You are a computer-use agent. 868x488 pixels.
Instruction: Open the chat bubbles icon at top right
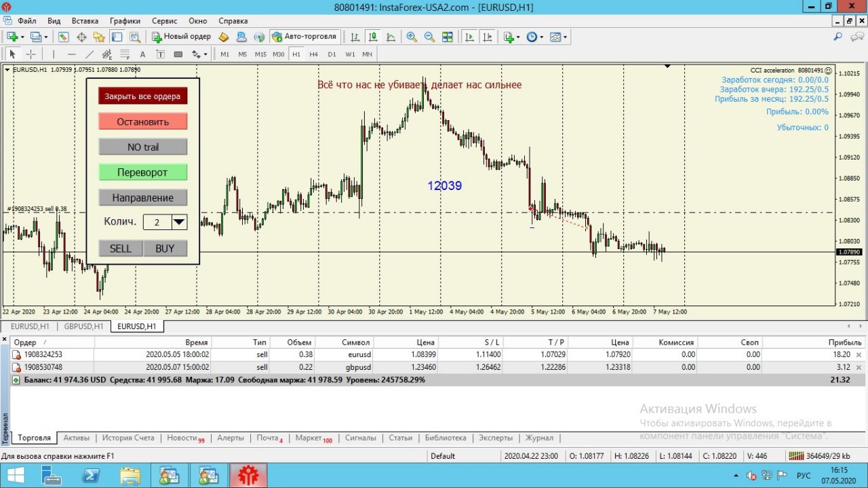(x=856, y=37)
